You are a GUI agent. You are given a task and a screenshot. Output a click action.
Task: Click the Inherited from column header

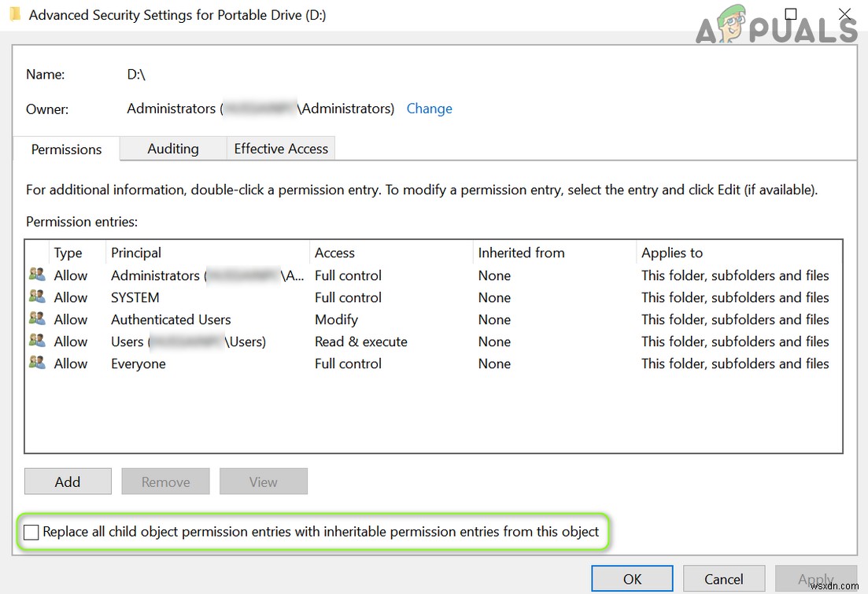(521, 253)
